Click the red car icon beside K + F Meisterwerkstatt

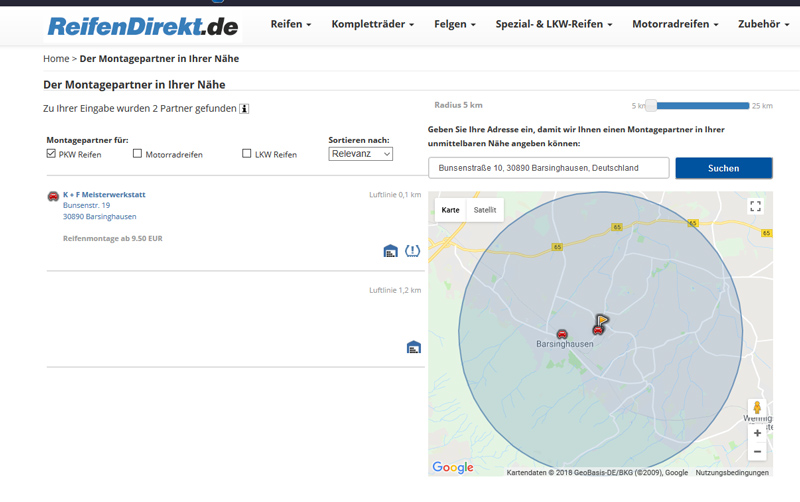click(53, 196)
